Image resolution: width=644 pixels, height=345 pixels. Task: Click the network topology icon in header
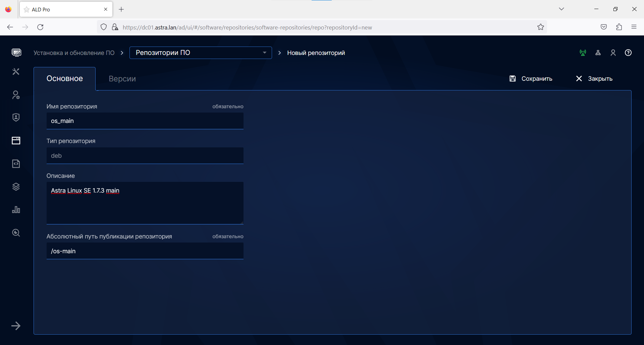[x=598, y=53]
